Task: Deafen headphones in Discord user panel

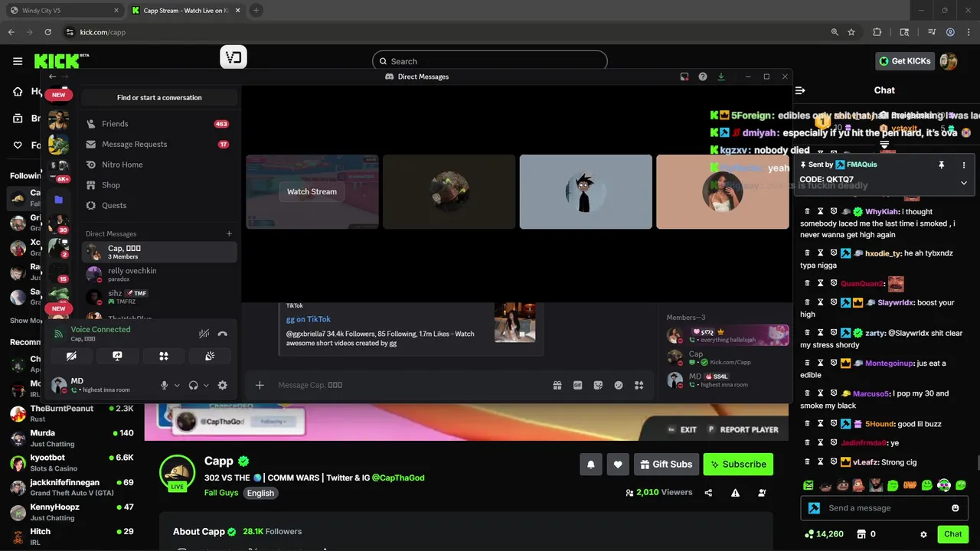Action: tap(194, 386)
